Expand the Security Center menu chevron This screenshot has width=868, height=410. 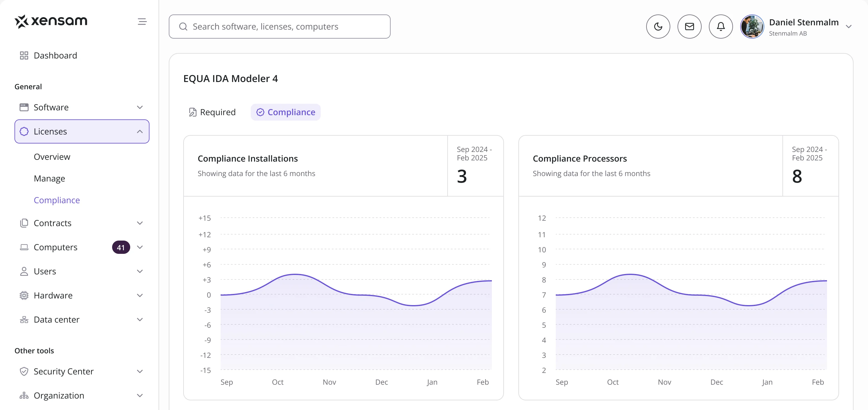140,371
